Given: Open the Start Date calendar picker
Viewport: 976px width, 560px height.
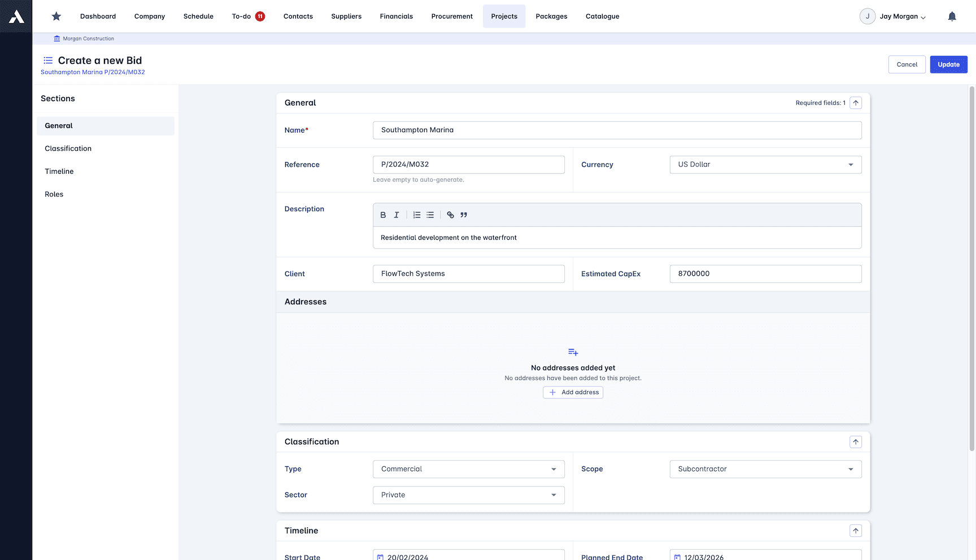Looking at the screenshot, I should tap(379, 556).
